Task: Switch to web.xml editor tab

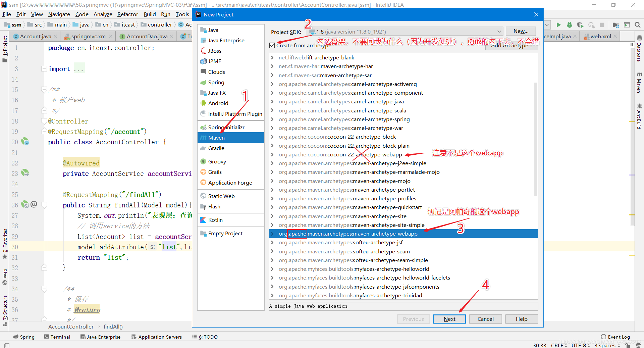Action: 600,36
